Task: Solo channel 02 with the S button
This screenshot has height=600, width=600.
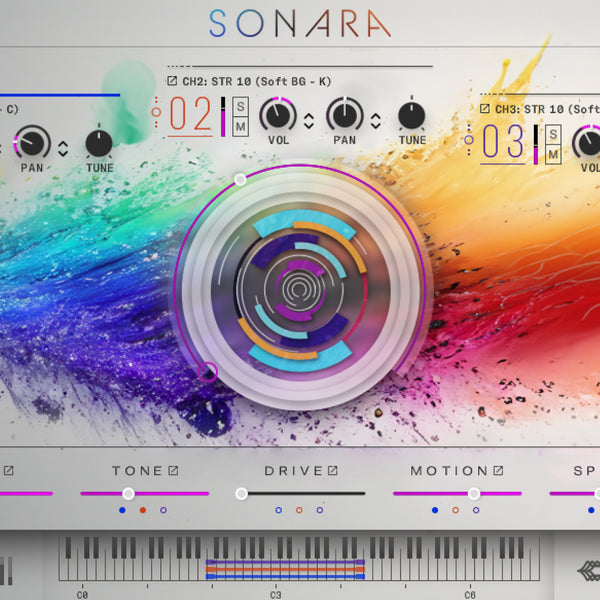Action: click(x=240, y=106)
